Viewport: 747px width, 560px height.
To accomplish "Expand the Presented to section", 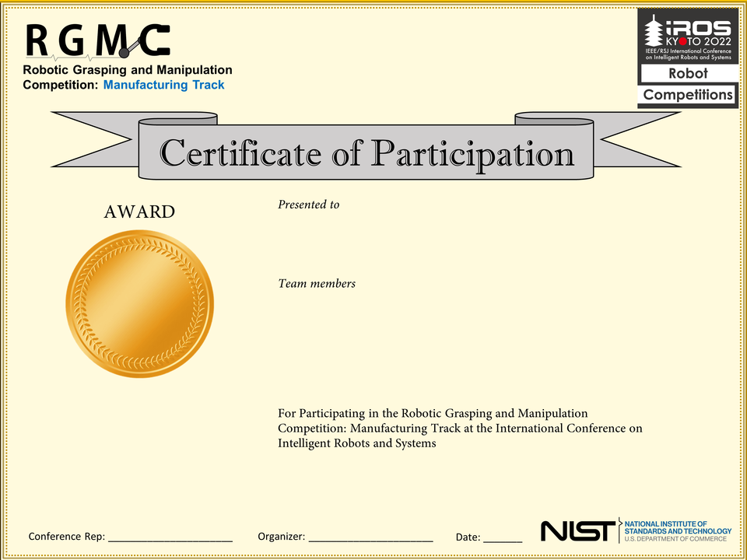I will pos(308,205).
